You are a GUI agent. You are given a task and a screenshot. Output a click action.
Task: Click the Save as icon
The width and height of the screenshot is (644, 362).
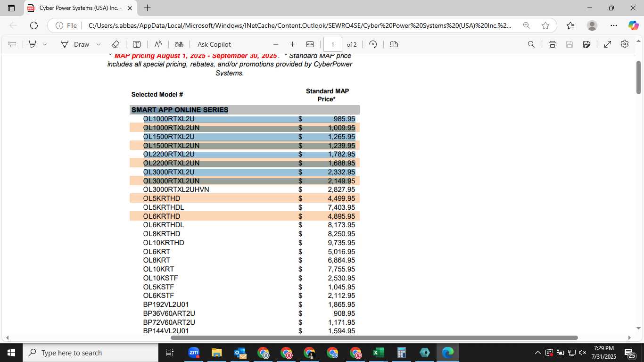(x=586, y=44)
